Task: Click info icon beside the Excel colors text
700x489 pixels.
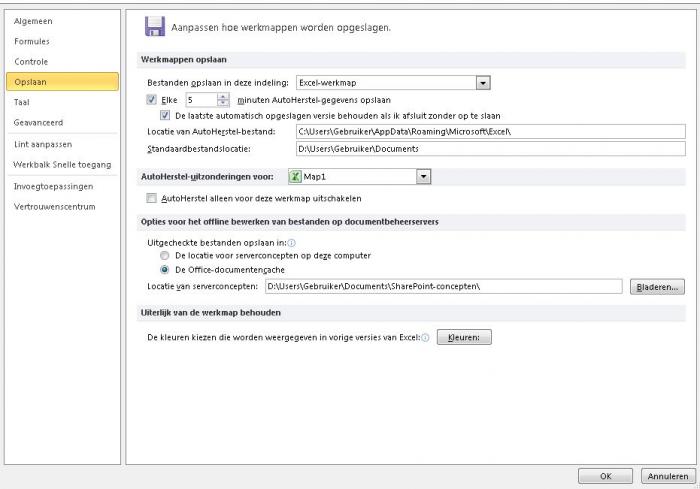Action: coord(425,338)
